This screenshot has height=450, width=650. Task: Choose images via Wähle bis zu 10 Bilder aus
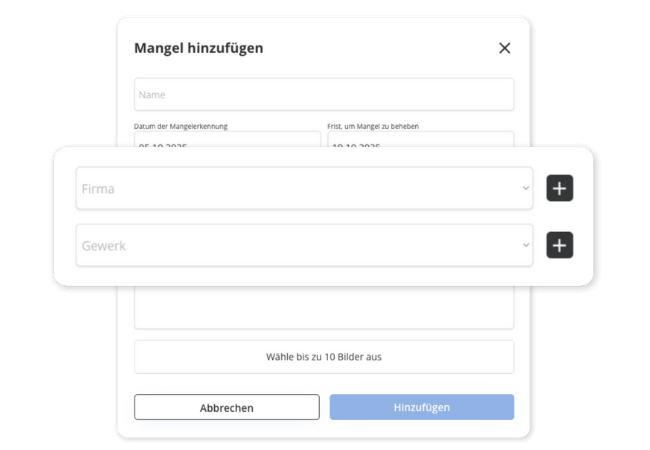[x=323, y=357]
